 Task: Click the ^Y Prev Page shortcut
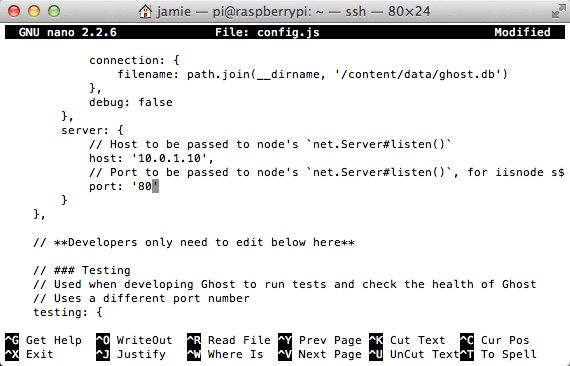[x=320, y=340]
